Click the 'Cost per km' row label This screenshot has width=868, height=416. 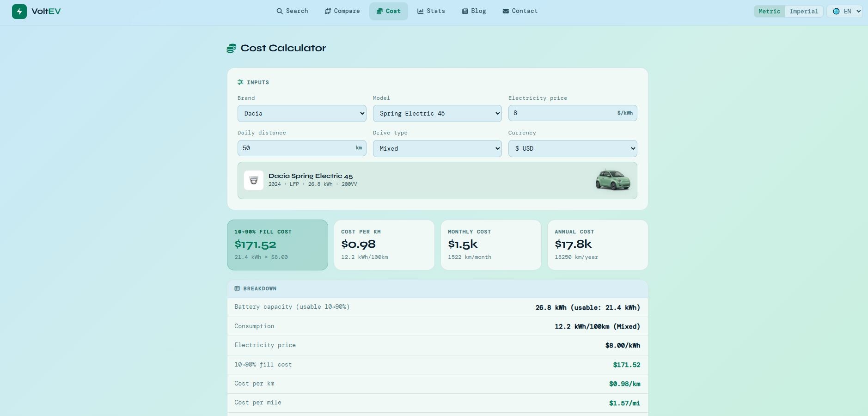click(x=254, y=384)
